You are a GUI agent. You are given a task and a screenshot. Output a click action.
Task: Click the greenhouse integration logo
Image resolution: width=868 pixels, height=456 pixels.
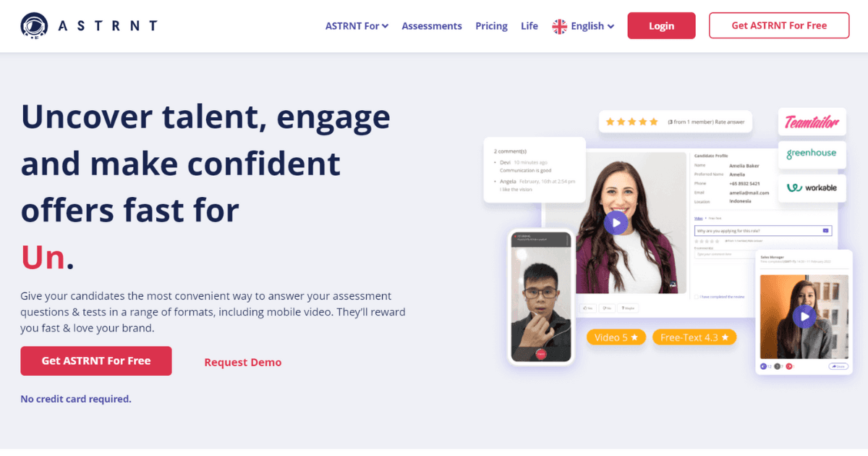click(x=812, y=153)
